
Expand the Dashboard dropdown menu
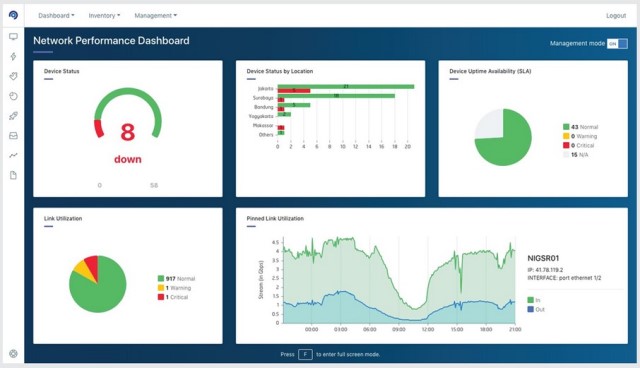coord(56,16)
